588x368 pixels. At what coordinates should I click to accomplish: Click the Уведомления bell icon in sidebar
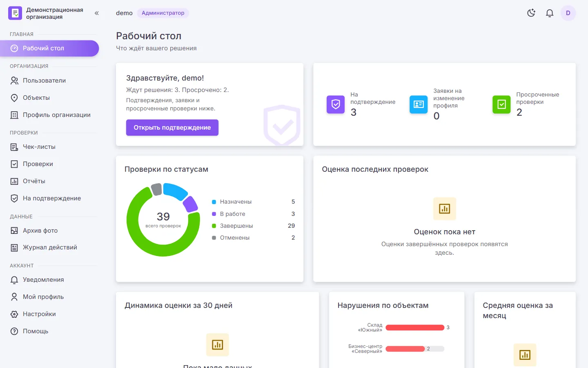click(14, 280)
